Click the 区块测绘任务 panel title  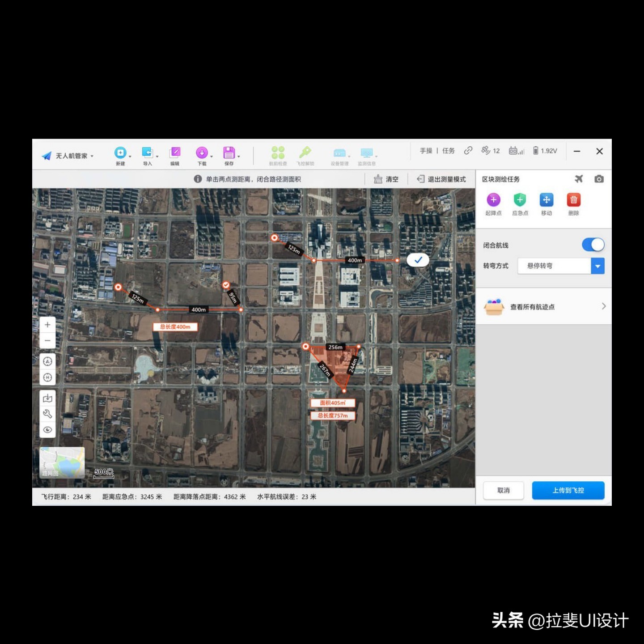[x=501, y=179]
